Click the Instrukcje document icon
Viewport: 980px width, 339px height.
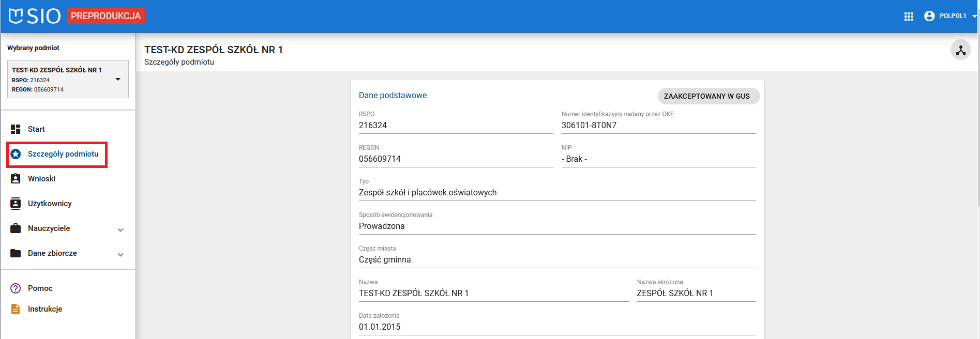click(x=16, y=309)
